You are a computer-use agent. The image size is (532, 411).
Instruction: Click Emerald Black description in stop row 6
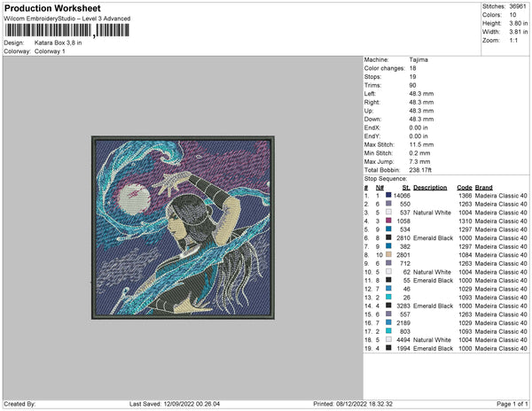[x=433, y=238]
